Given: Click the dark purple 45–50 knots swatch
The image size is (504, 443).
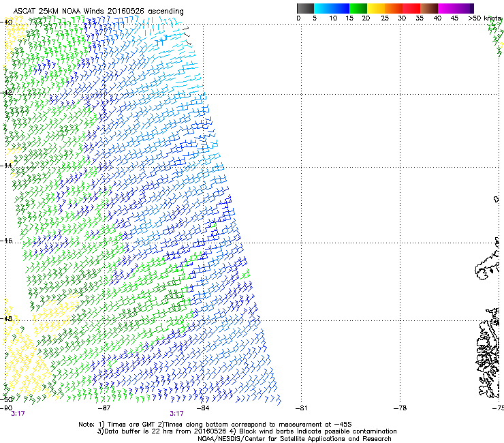Looking at the screenshot, I should coord(464,8).
